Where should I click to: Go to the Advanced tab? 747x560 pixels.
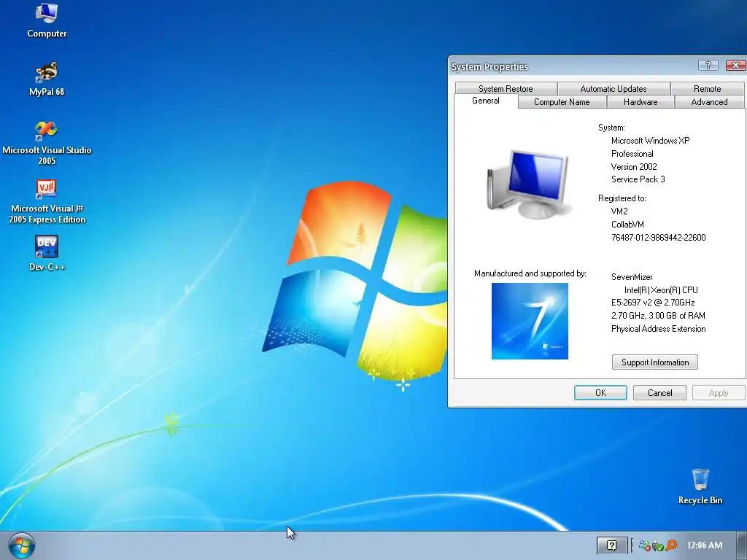coord(709,102)
